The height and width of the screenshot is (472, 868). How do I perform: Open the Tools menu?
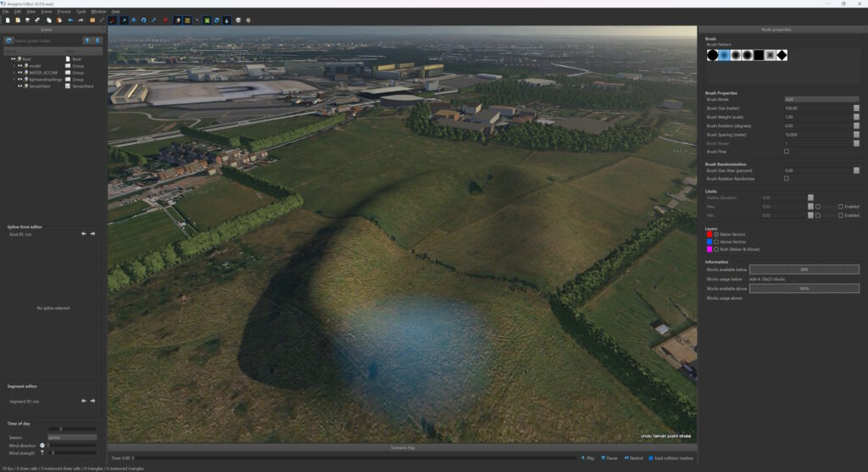[81, 11]
